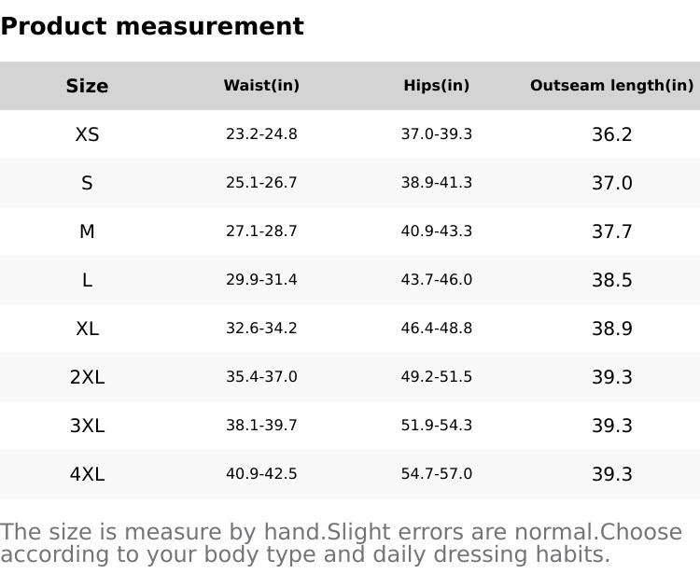
Task: Click outseam length value 36.2
Action: tap(612, 134)
